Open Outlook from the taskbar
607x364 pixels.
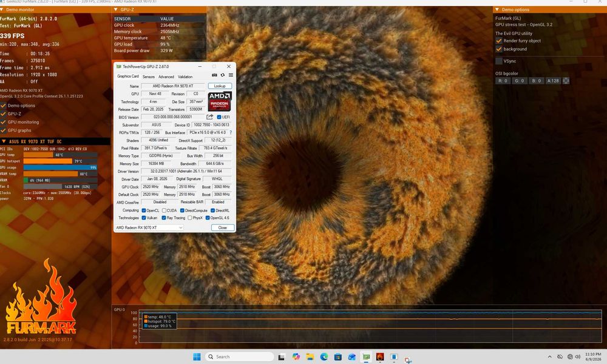352,357
